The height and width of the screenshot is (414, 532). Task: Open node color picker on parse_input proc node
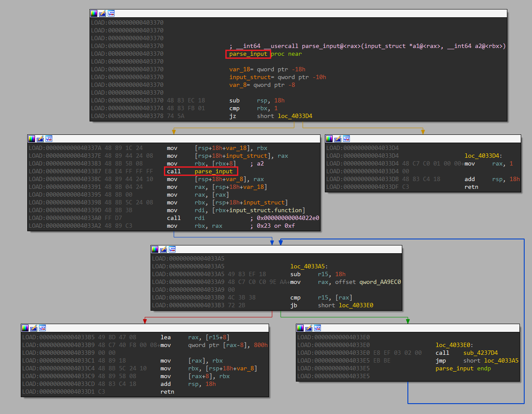[x=94, y=14]
